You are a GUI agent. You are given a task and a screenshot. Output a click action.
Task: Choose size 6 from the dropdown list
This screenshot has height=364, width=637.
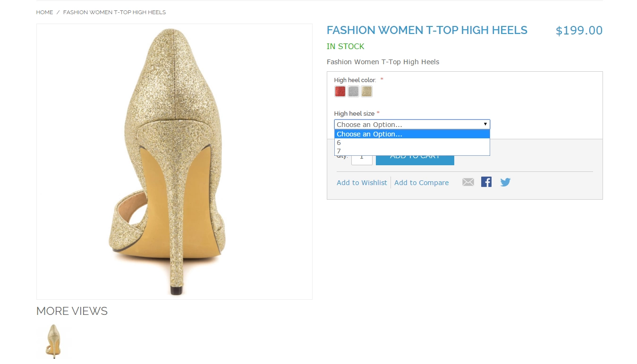click(412, 143)
